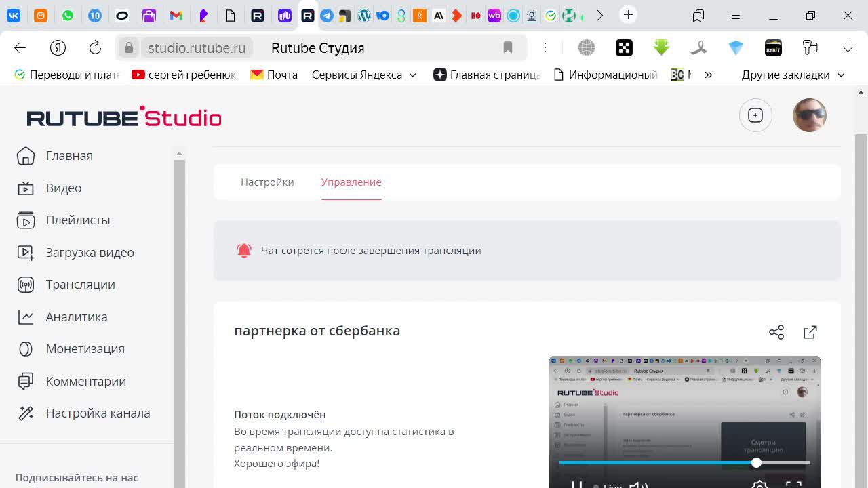The width and height of the screenshot is (868, 488).
Task: Open the browser hamburger menu
Action: pos(736,15)
